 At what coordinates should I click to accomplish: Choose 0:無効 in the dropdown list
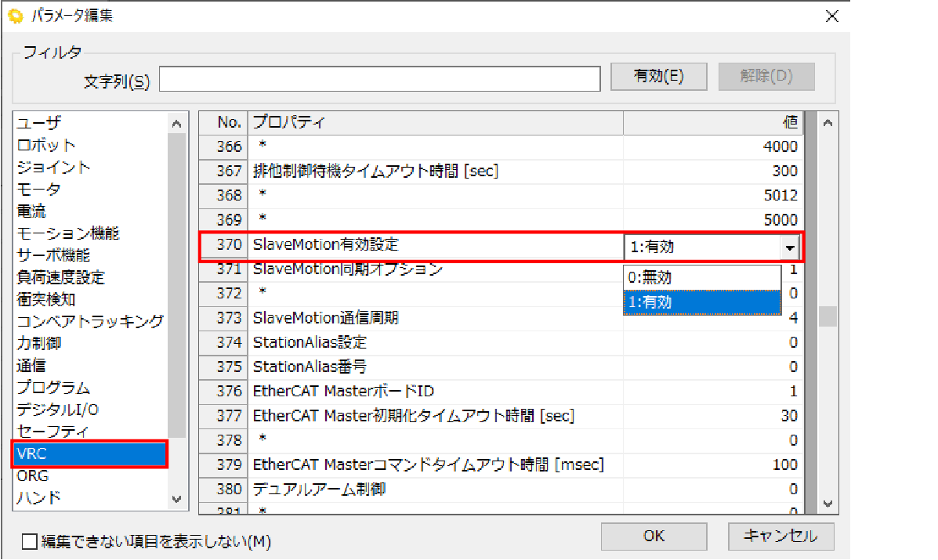click(702, 277)
